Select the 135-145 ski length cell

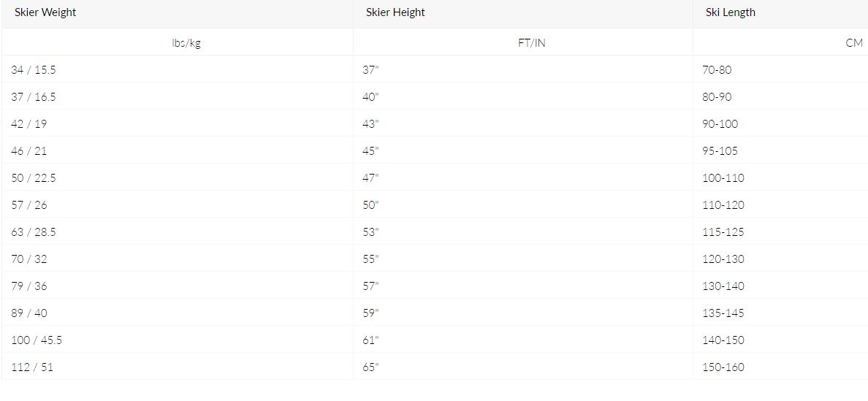click(723, 313)
